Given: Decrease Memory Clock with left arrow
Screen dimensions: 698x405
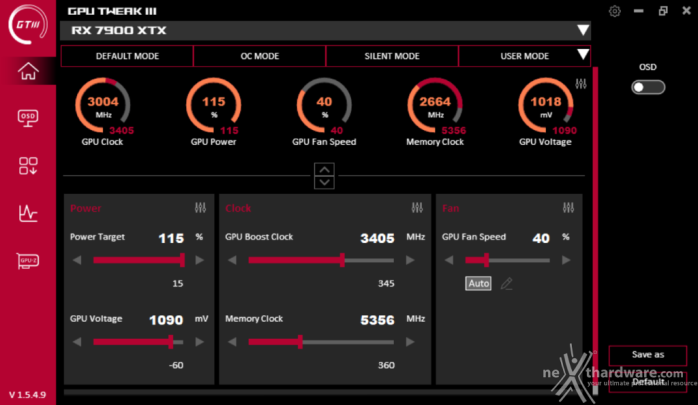Looking at the screenshot, I should 232,342.
